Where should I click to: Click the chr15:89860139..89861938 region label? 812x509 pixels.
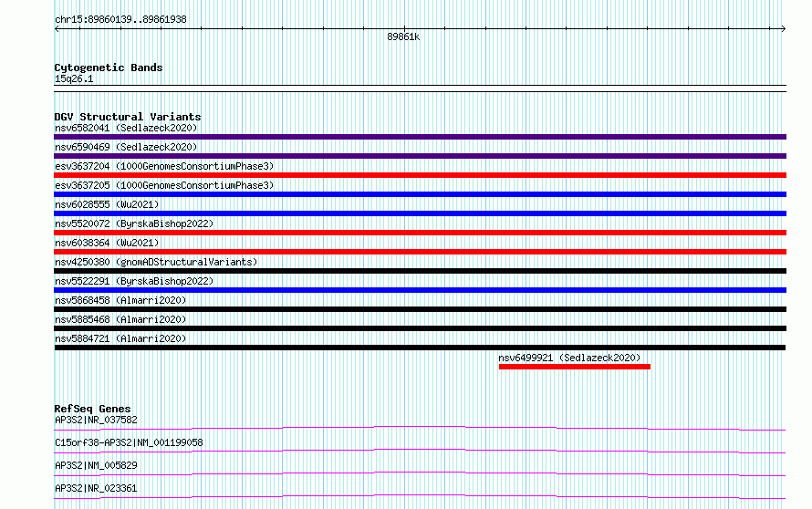120,19
